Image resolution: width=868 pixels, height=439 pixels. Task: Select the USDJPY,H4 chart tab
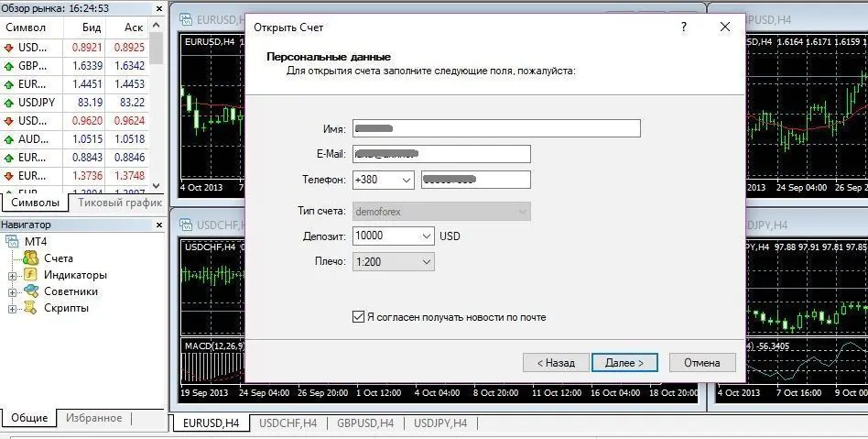pyautogui.click(x=440, y=423)
